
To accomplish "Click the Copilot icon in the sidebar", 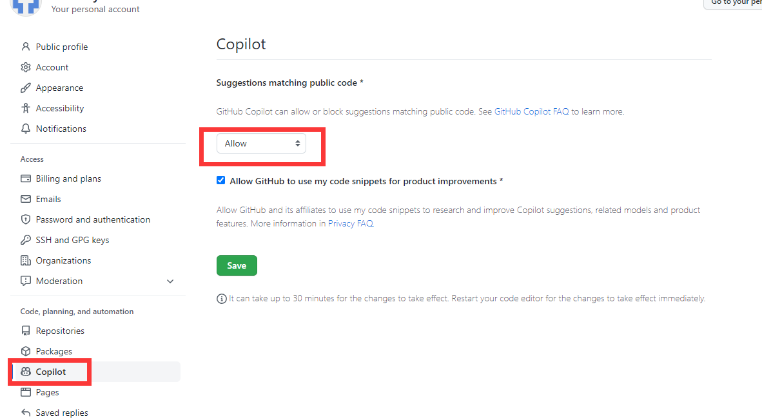I will (x=26, y=371).
